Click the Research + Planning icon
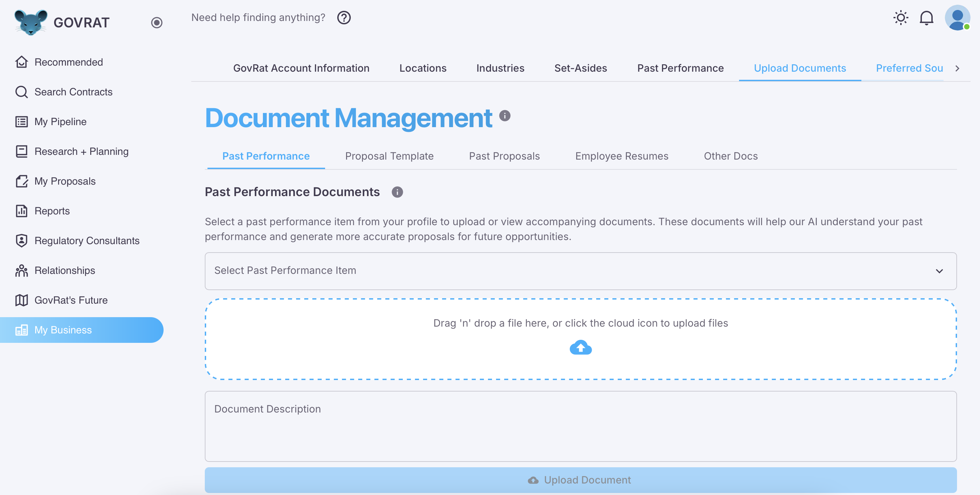980x495 pixels. (x=22, y=151)
